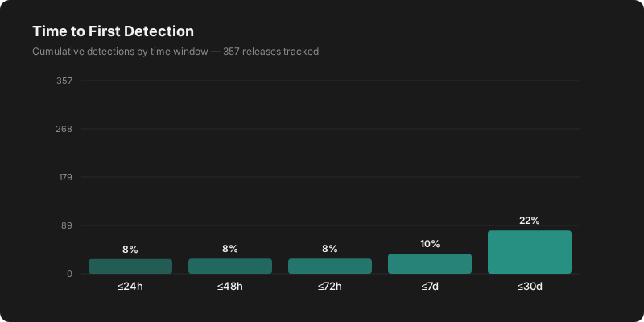This screenshot has width=644, height=322.
Task: Click the ≤30d x-axis label
Action: coord(530,287)
